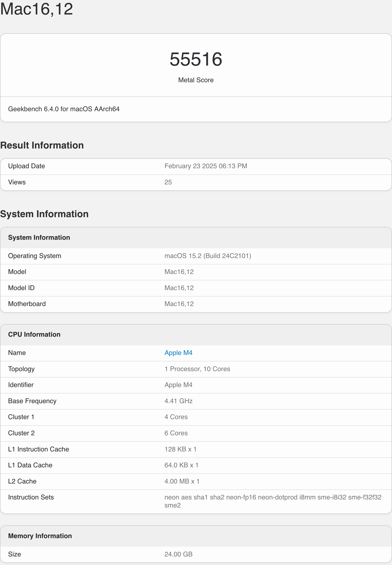Select the L2 Cache label
Screen dimensions: 392x565
click(22, 481)
